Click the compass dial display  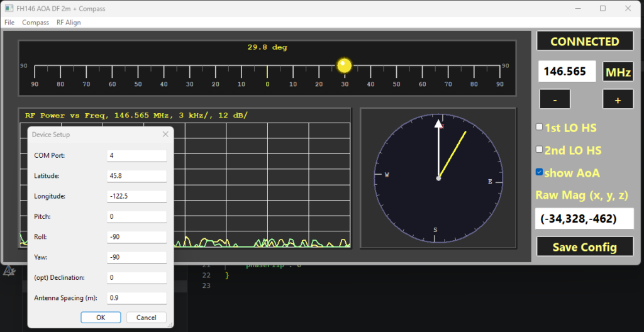[438, 179]
